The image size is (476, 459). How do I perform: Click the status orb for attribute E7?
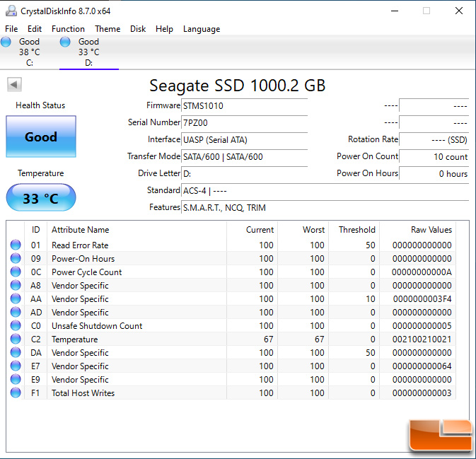(x=16, y=366)
